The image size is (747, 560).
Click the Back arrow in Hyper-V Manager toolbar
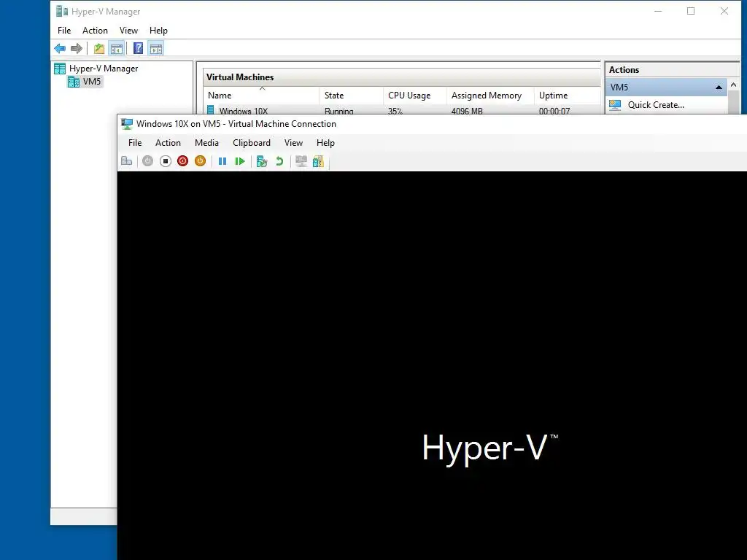tap(60, 48)
